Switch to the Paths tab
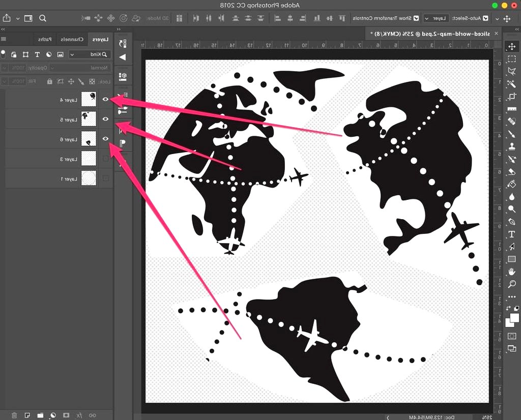 point(44,39)
